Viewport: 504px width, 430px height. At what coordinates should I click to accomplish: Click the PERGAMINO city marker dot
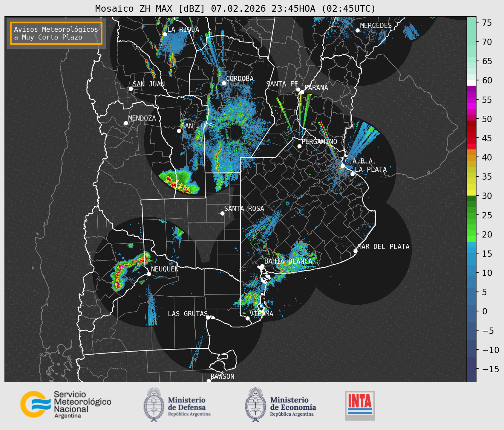pos(299,146)
